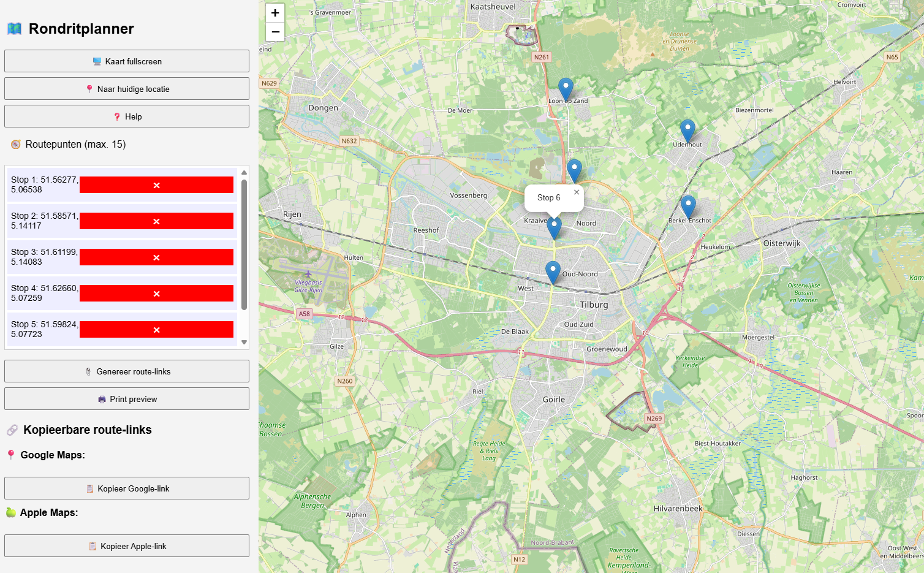Remove Stop 3 from routepunten
924x573 pixels.
(x=156, y=257)
